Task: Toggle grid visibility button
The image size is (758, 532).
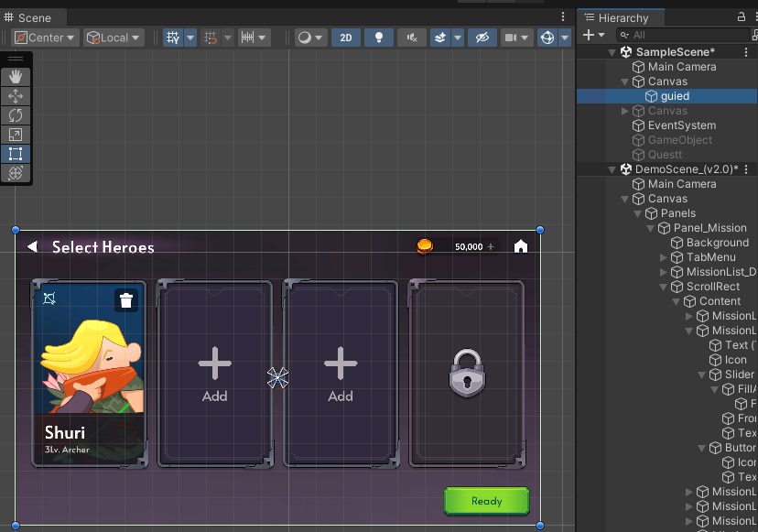Action: pos(173,38)
